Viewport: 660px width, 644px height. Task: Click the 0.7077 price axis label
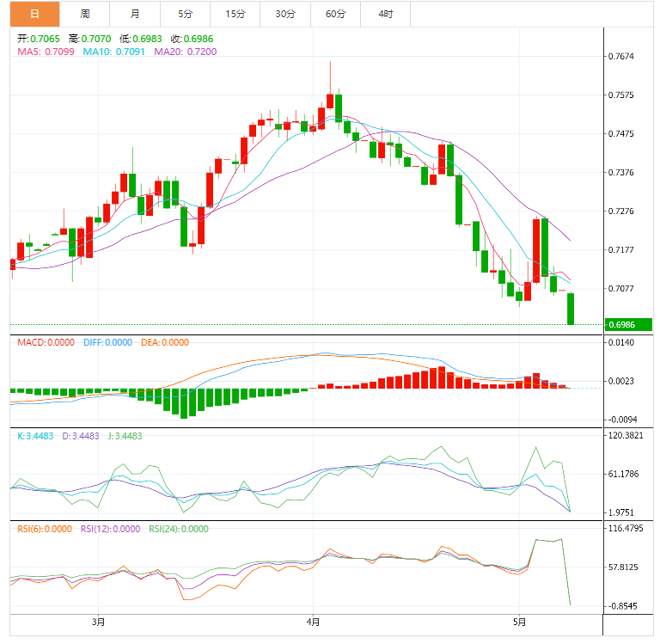pyautogui.click(x=620, y=289)
